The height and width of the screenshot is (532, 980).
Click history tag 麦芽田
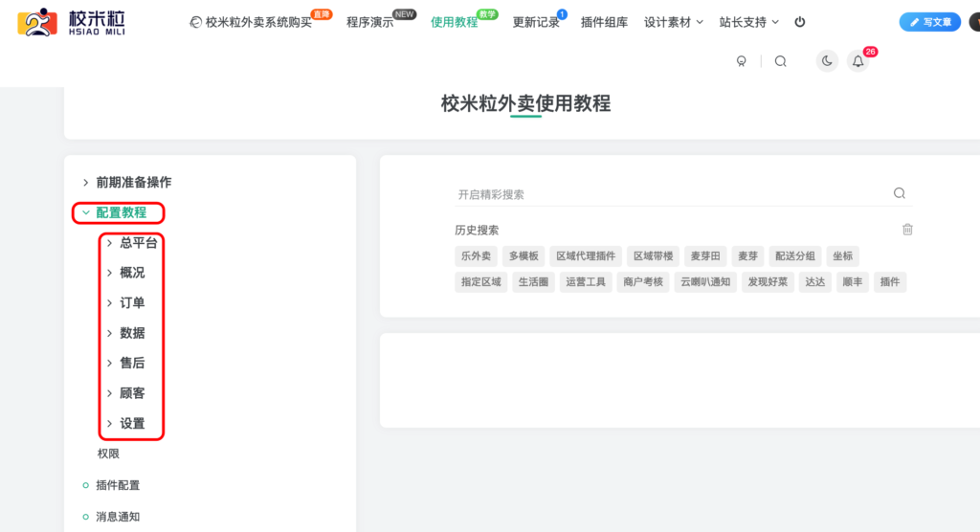pos(705,255)
